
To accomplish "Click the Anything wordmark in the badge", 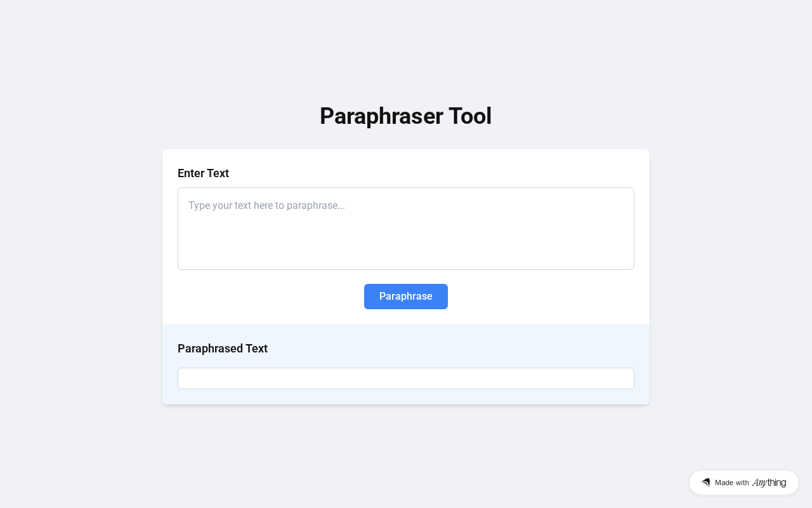I will pyautogui.click(x=769, y=483).
